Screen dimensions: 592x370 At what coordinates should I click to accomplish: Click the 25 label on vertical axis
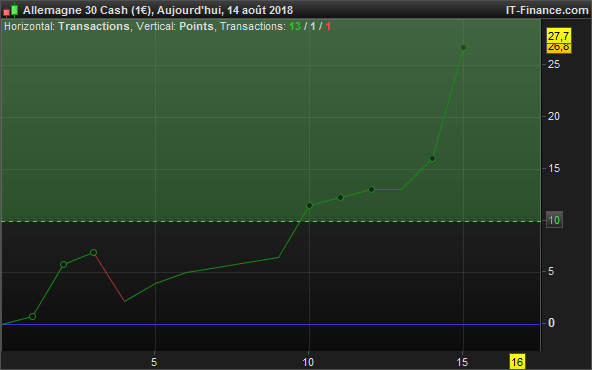click(554, 65)
